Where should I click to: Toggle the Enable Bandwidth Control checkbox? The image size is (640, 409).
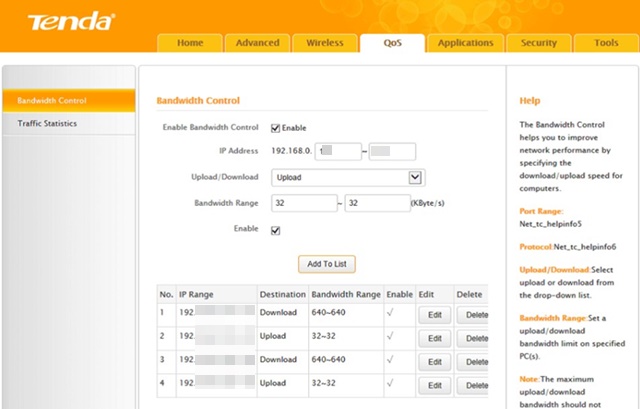pos(276,128)
